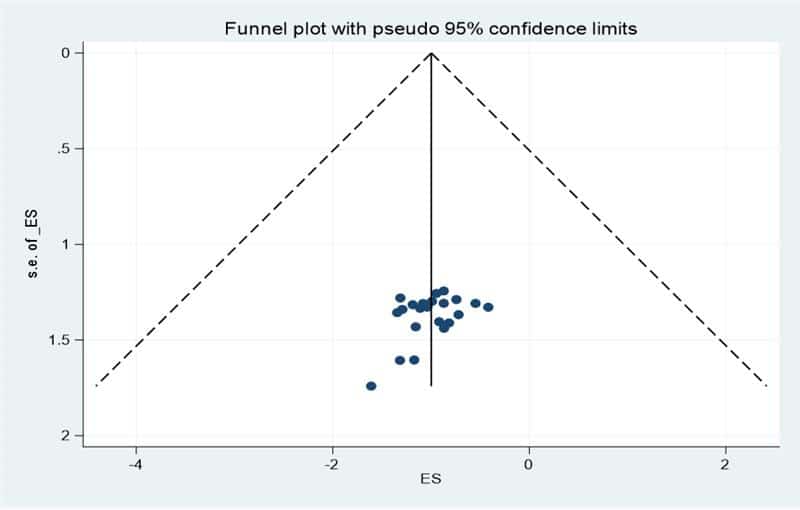Click the x-axis tick label "0"
The height and width of the screenshot is (510, 800).
click(x=528, y=462)
